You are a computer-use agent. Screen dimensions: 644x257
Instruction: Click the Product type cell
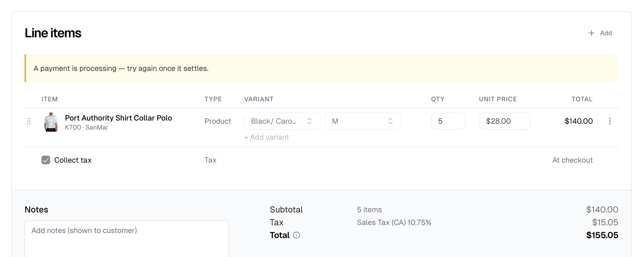218,121
